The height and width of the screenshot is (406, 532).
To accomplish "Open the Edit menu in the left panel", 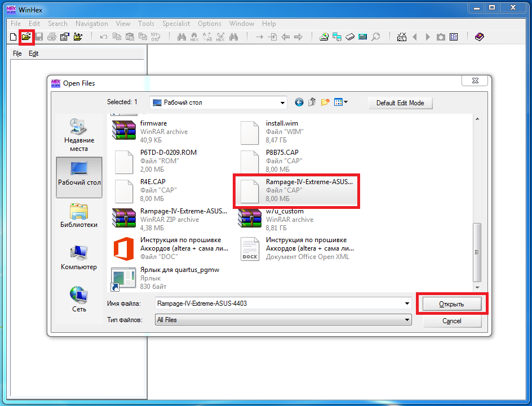I will (x=34, y=53).
